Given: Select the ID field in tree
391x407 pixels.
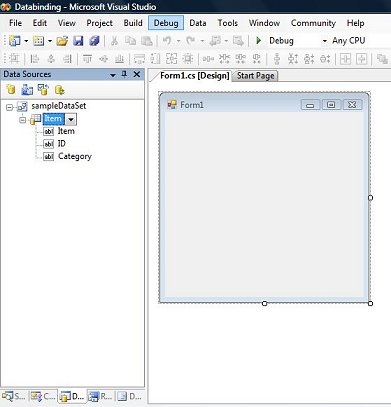Looking at the screenshot, I should (x=62, y=144).
